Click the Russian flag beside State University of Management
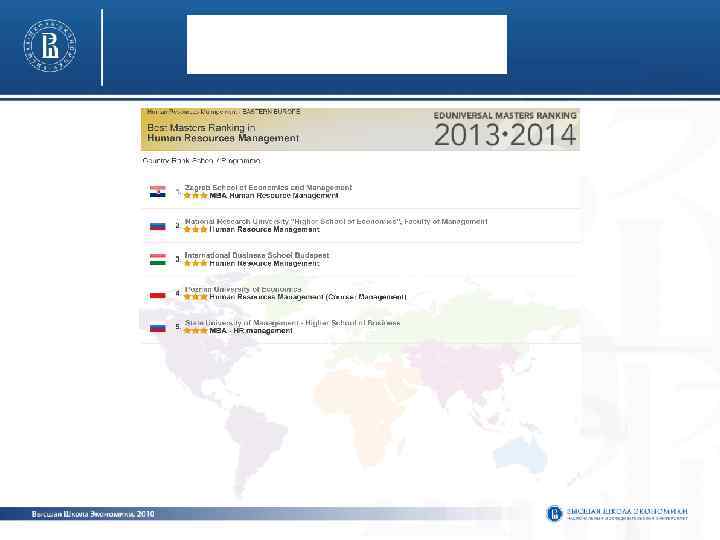Screen dimensions: 720x540 pos(158,327)
